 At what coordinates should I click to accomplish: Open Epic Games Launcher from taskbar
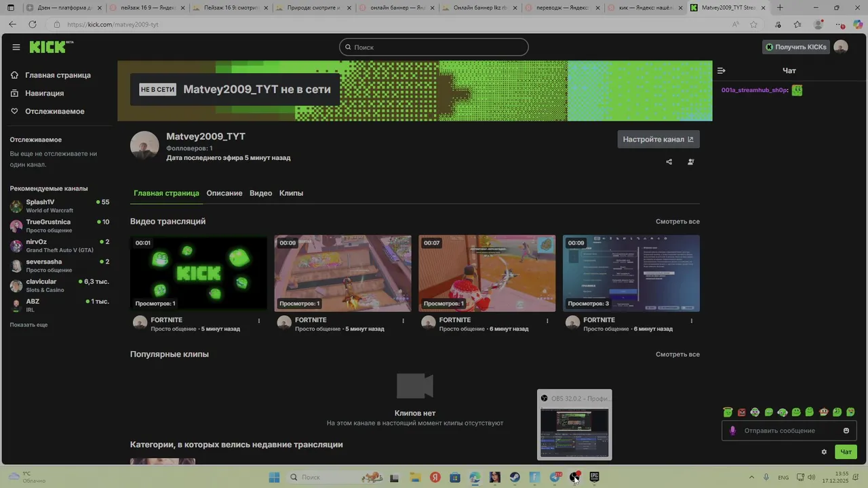[x=595, y=477]
